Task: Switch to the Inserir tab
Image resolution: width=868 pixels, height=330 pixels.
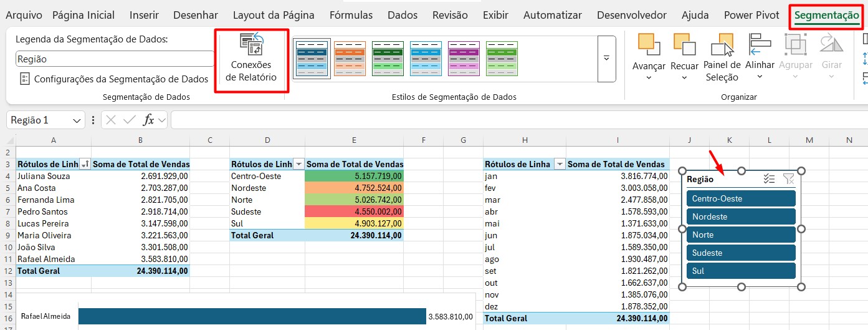Action: click(144, 15)
